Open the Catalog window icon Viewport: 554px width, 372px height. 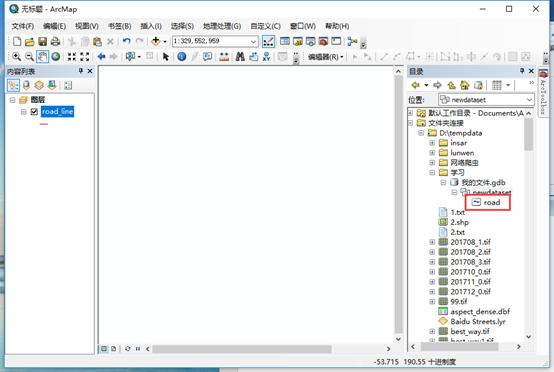pos(297,41)
